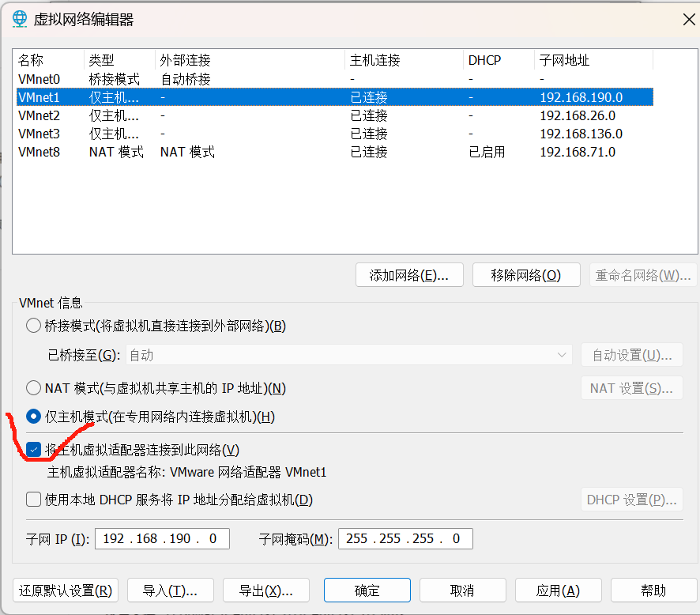The height and width of the screenshot is (615, 700).
Task: Click the 子网地址 column header
Action: pyautogui.click(x=594, y=60)
